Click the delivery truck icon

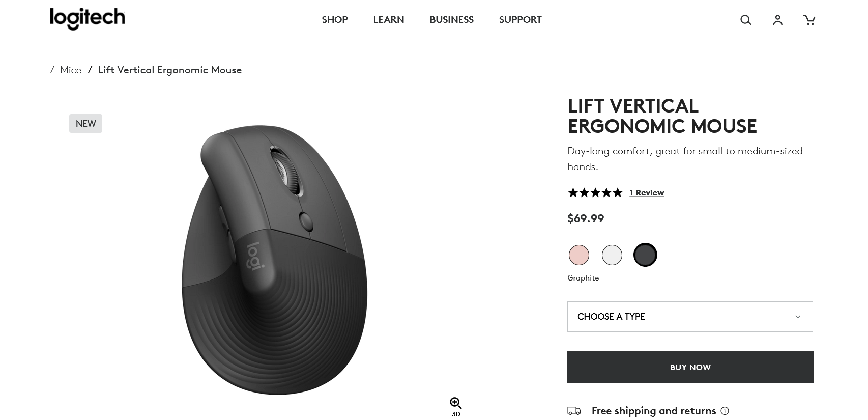pos(574,411)
